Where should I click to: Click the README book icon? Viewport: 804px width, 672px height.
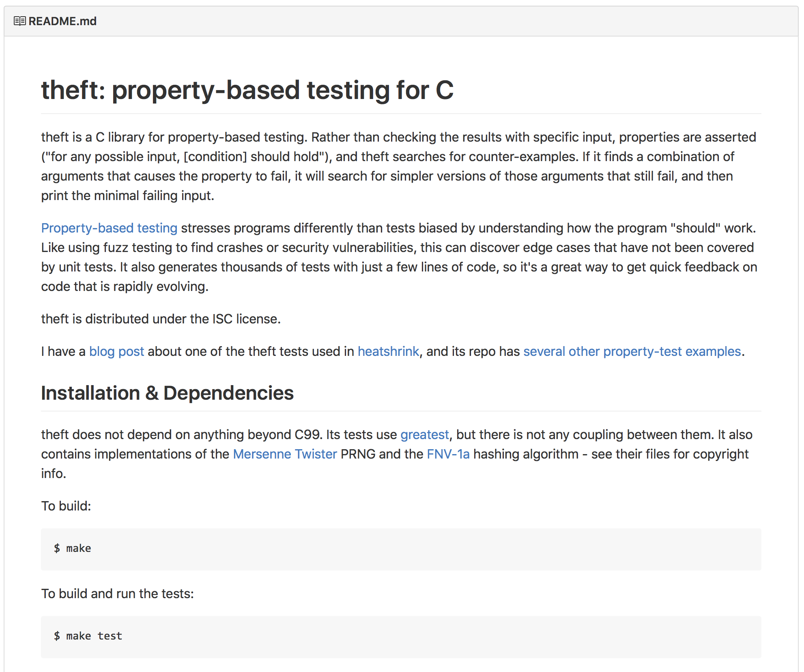point(19,21)
